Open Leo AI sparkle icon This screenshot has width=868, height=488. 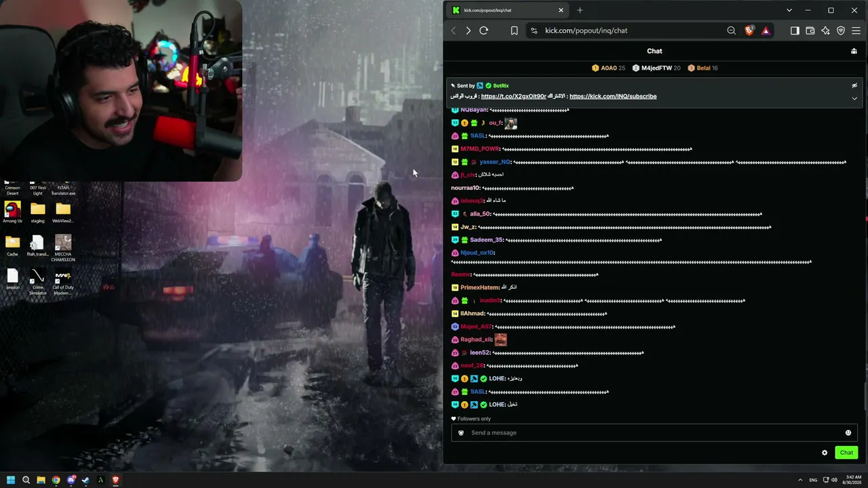[x=825, y=30]
